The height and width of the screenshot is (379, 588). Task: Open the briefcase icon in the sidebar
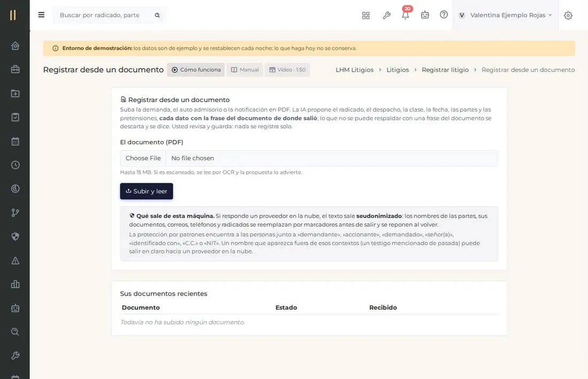[x=15, y=69]
